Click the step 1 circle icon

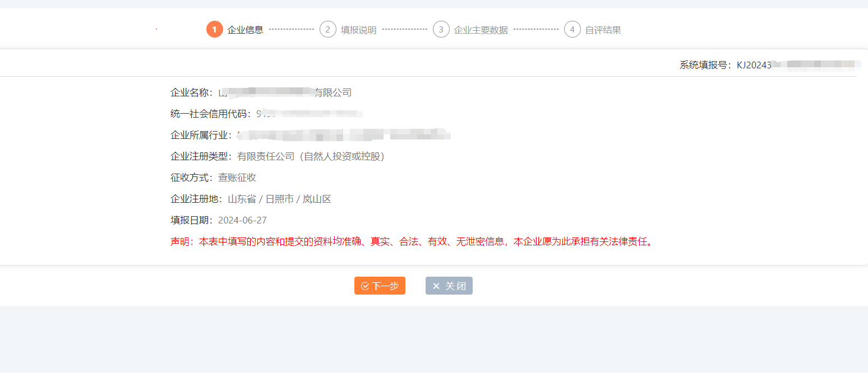point(215,29)
